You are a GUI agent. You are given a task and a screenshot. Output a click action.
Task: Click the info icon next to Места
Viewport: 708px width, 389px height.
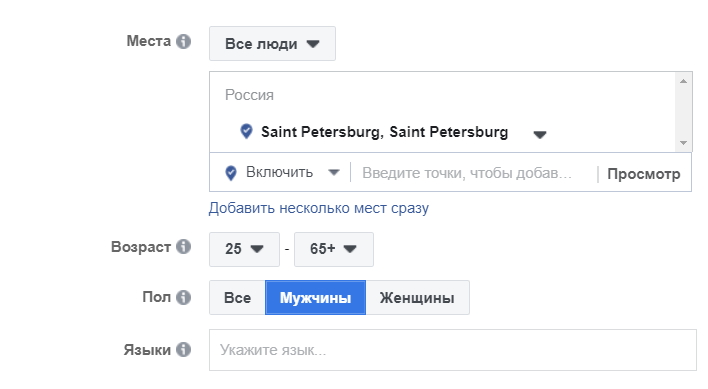[x=183, y=42]
